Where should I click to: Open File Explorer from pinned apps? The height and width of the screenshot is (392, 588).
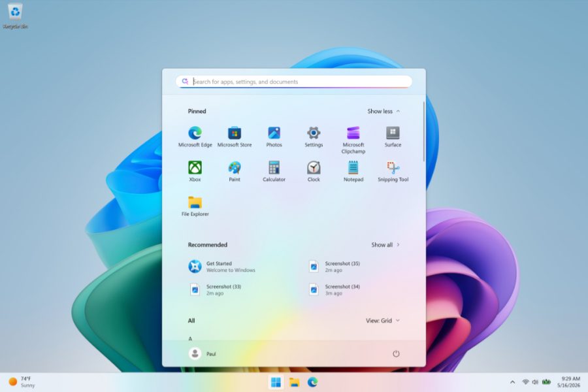click(195, 206)
